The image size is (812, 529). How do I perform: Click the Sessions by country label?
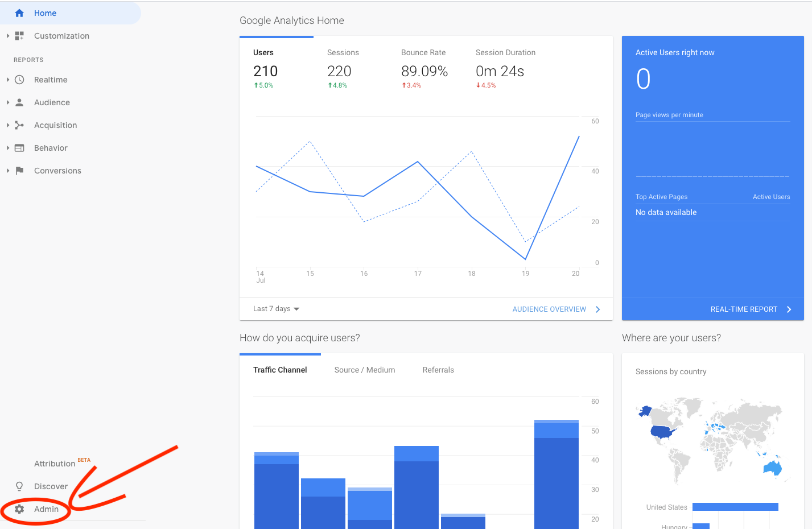point(671,371)
